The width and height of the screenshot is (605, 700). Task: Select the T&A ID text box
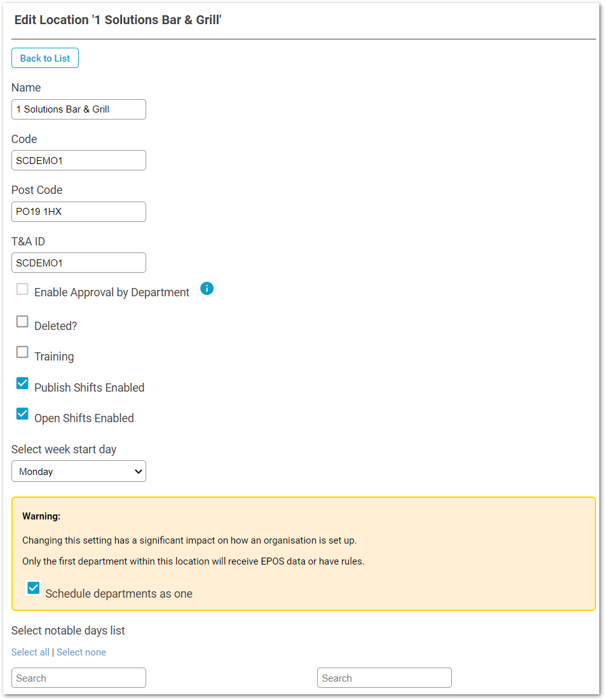click(79, 263)
